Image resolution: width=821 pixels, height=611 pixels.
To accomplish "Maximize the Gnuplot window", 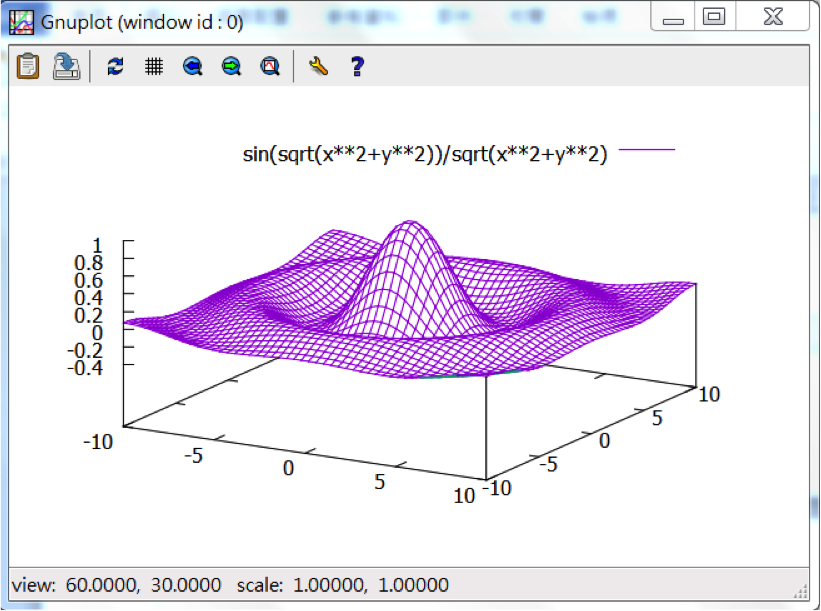I will point(714,17).
